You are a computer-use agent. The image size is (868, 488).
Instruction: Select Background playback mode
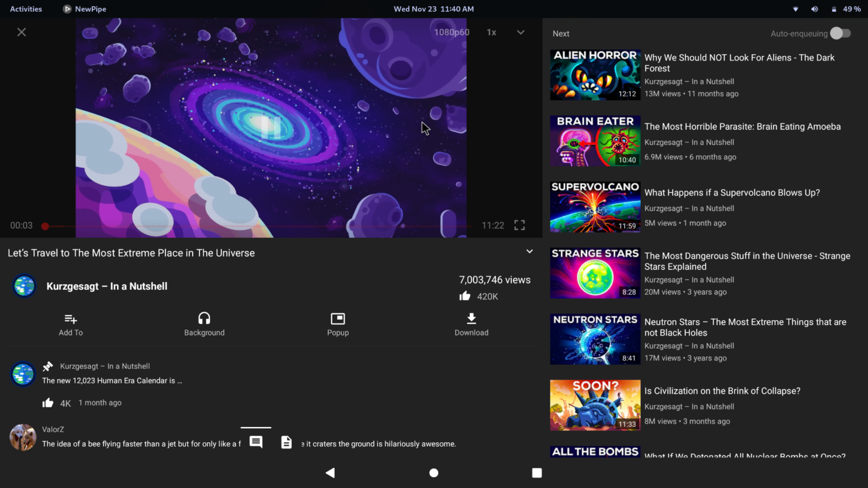pyautogui.click(x=204, y=324)
